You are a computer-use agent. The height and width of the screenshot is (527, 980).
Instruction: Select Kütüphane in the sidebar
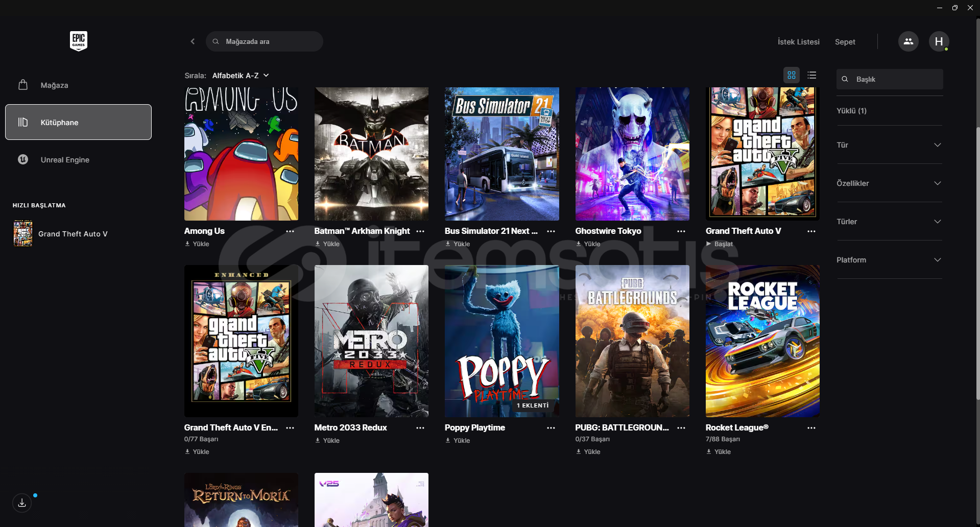pos(78,122)
